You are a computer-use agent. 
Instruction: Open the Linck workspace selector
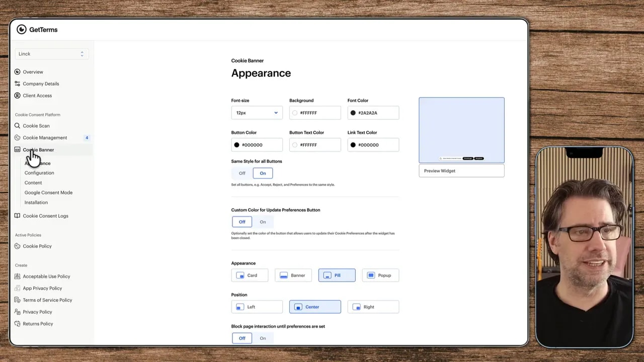[51, 54]
